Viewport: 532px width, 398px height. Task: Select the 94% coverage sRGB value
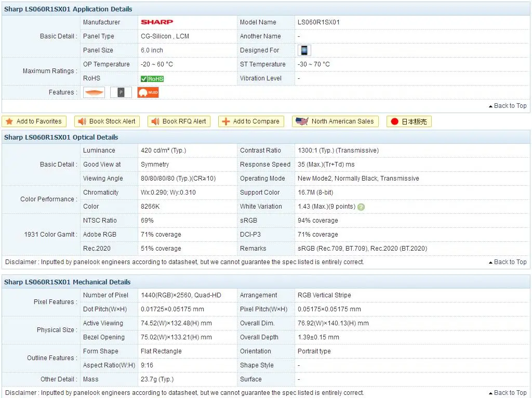point(318,221)
